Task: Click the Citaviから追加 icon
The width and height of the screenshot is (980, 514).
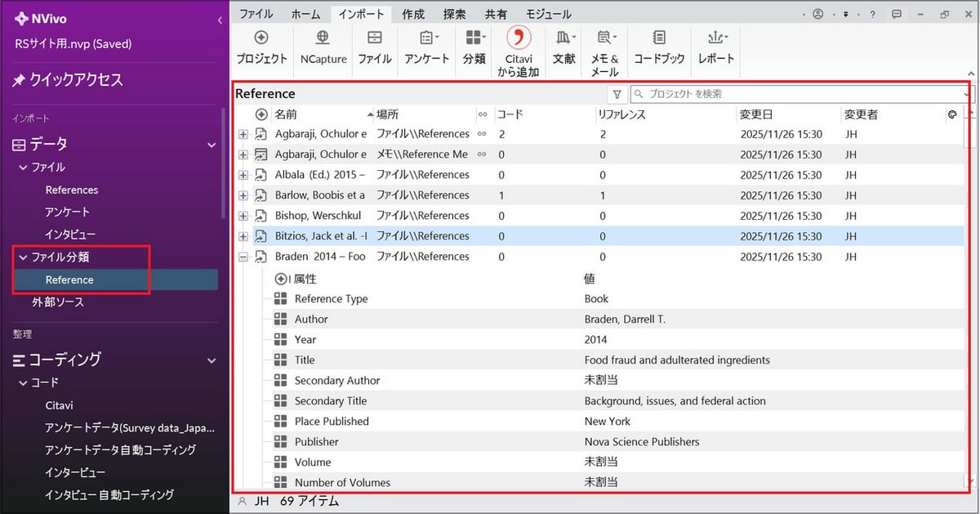Action: tap(519, 38)
